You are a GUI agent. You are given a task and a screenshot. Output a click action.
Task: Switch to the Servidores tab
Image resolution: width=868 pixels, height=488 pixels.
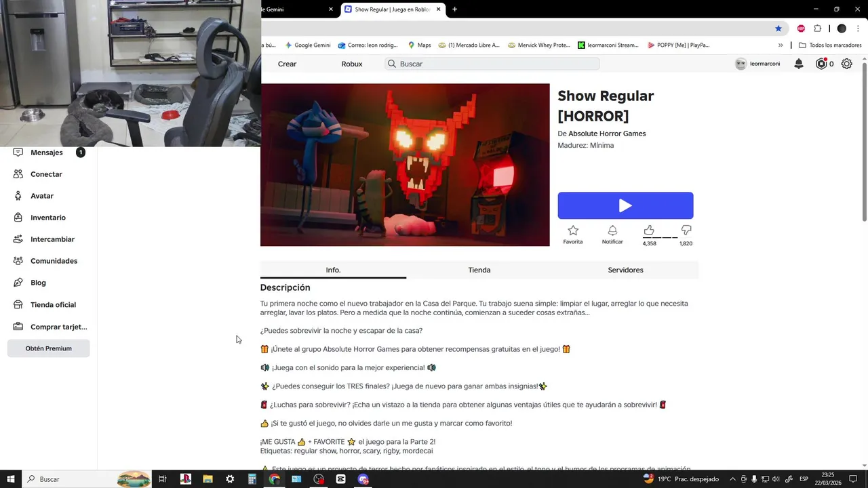pyautogui.click(x=625, y=270)
